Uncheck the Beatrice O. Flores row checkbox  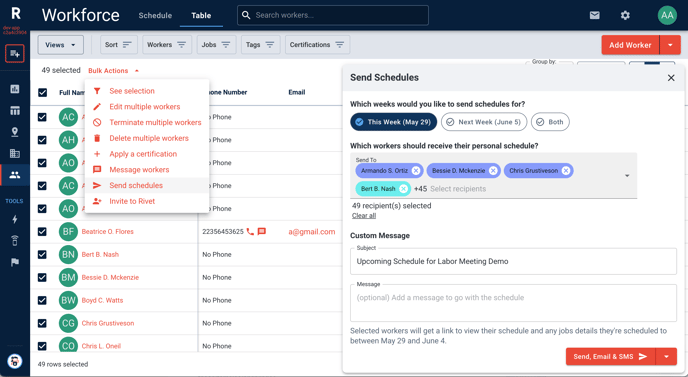[42, 232]
